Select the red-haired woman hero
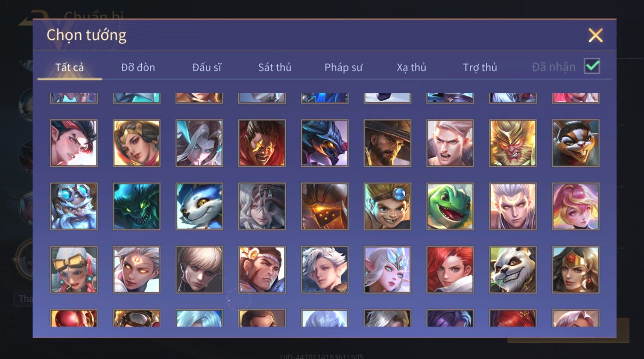The width and height of the screenshot is (644, 359). click(x=450, y=270)
